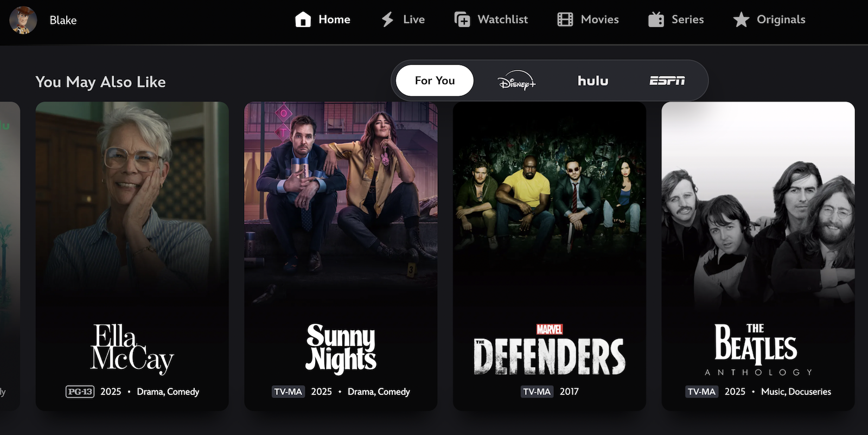Switch to the Disney+ filter tab
The image size is (868, 435).
(516, 81)
